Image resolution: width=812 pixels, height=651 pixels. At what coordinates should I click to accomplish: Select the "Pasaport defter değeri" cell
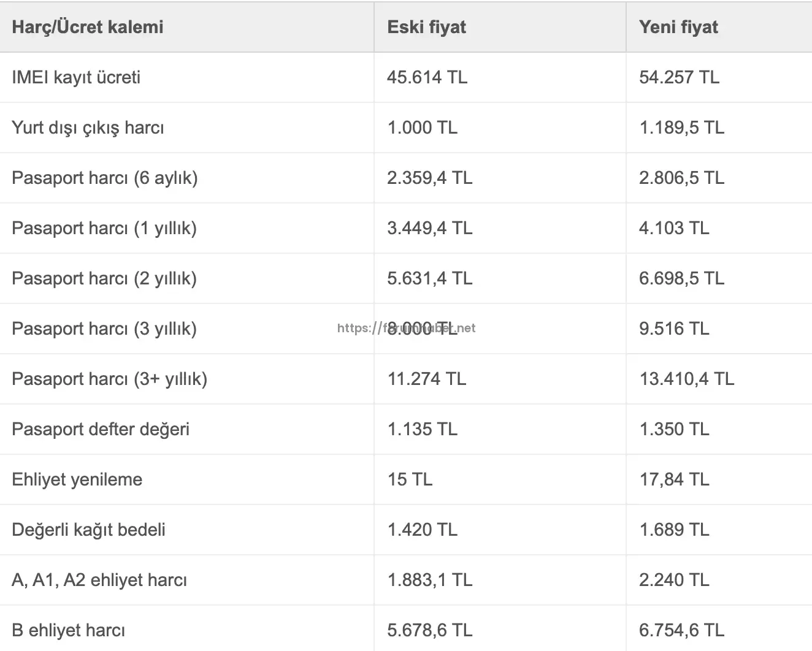point(101,429)
